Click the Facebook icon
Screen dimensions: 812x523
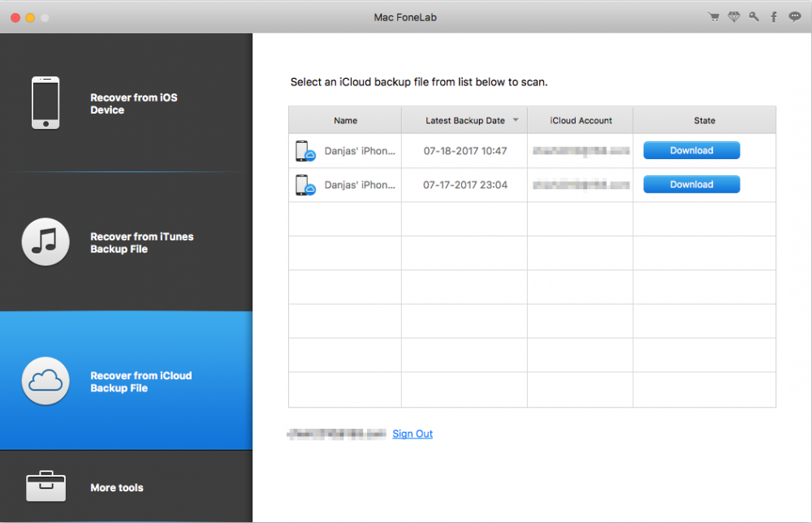click(x=775, y=17)
